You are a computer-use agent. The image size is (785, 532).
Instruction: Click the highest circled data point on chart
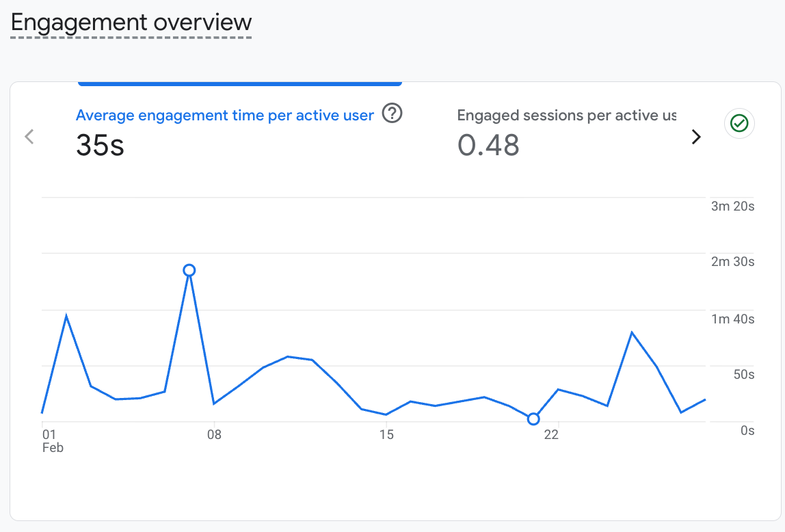189,270
